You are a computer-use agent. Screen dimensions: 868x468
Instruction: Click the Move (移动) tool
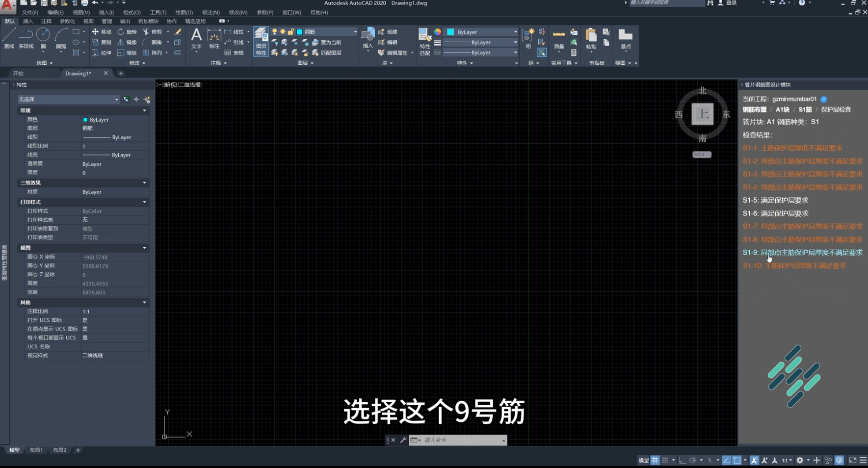pos(102,32)
